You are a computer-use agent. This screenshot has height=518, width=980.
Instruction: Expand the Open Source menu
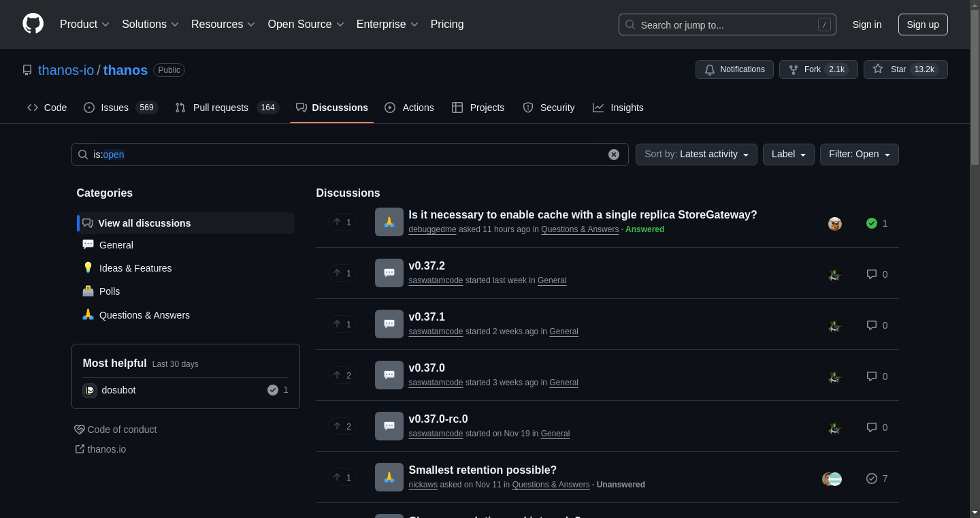pyautogui.click(x=306, y=25)
